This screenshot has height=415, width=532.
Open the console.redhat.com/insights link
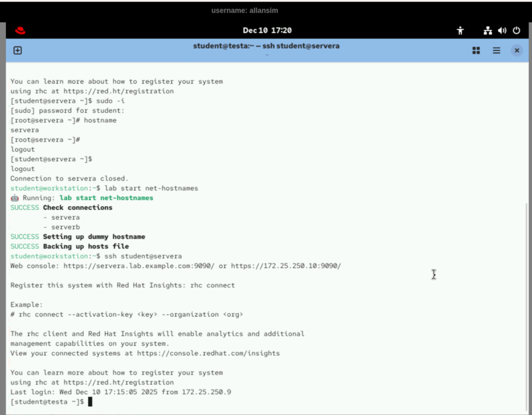208,353
